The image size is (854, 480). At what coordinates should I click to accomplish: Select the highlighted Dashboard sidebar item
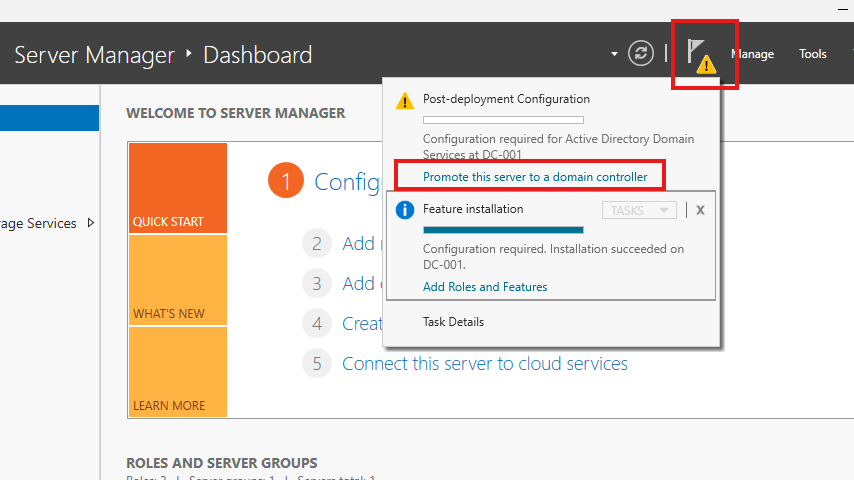(50, 118)
